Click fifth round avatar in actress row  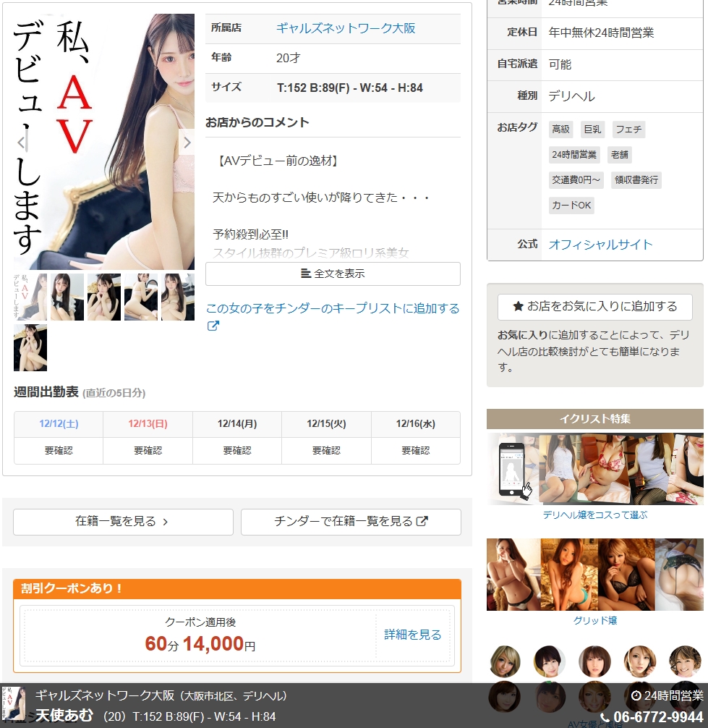pyautogui.click(x=684, y=661)
